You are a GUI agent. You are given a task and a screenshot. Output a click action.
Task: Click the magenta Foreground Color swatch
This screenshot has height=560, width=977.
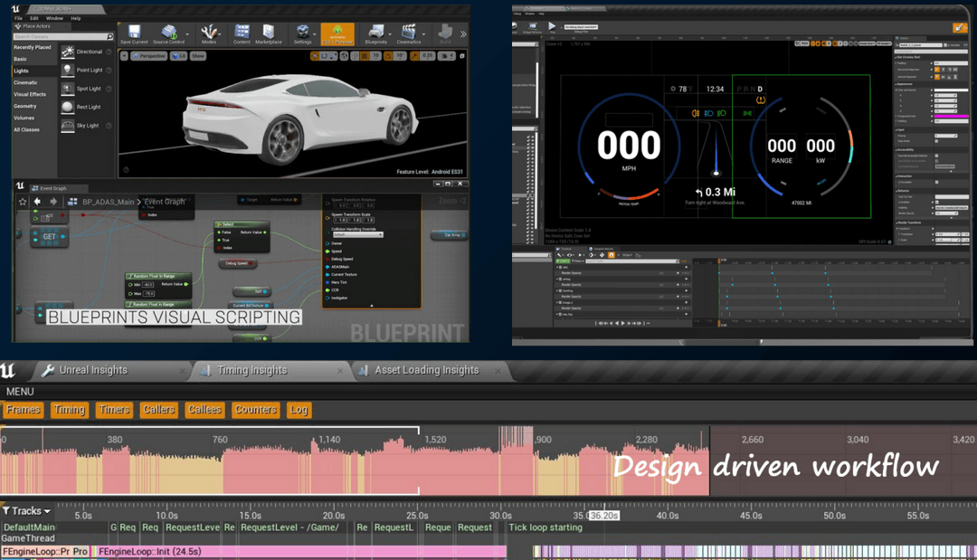coord(952,116)
